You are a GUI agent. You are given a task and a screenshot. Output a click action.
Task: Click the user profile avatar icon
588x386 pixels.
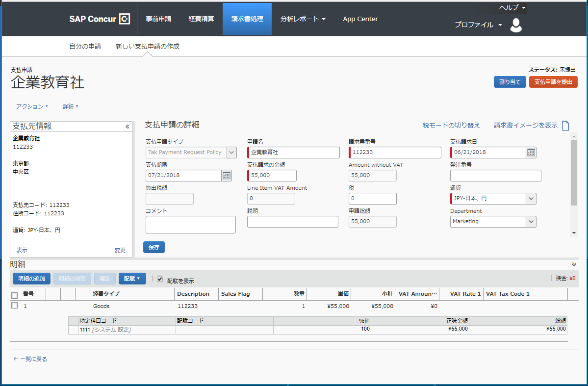click(516, 25)
